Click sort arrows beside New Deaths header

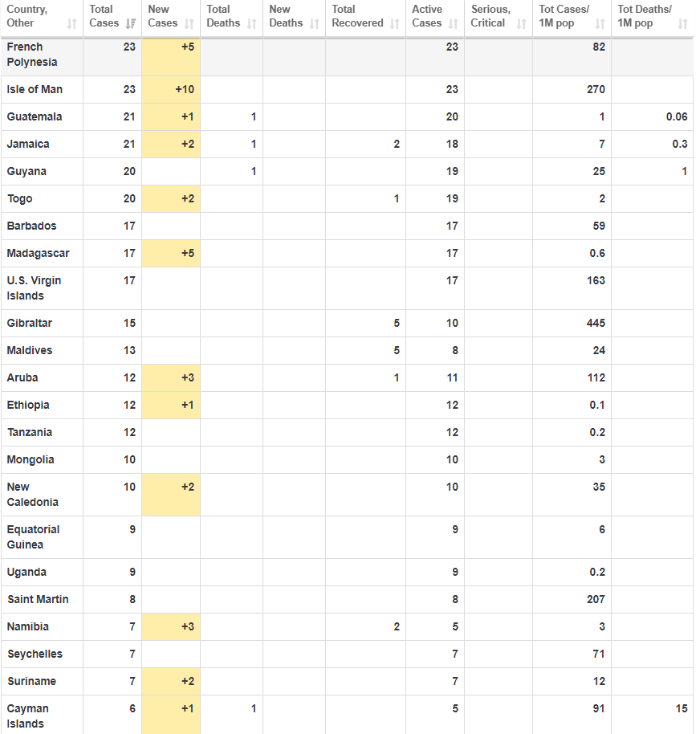315,24
